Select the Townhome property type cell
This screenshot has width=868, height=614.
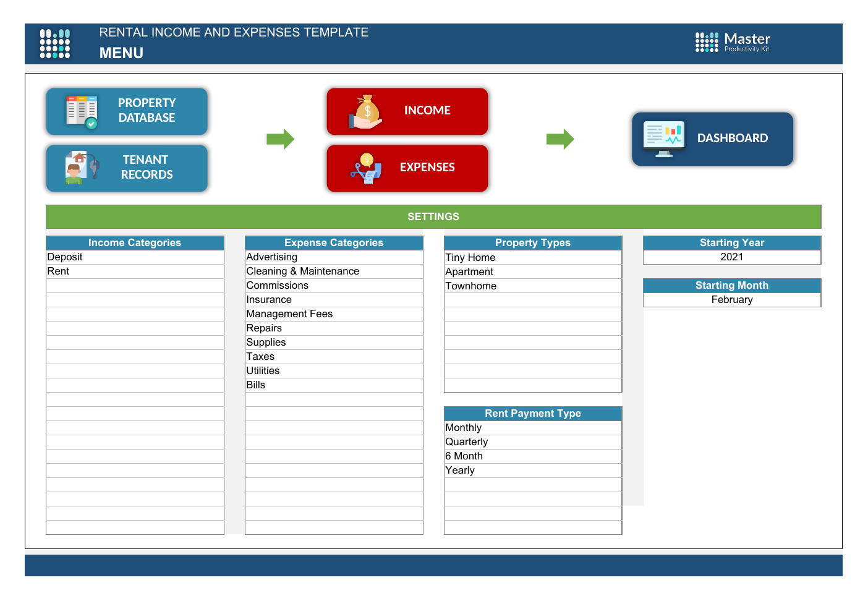[533, 286]
